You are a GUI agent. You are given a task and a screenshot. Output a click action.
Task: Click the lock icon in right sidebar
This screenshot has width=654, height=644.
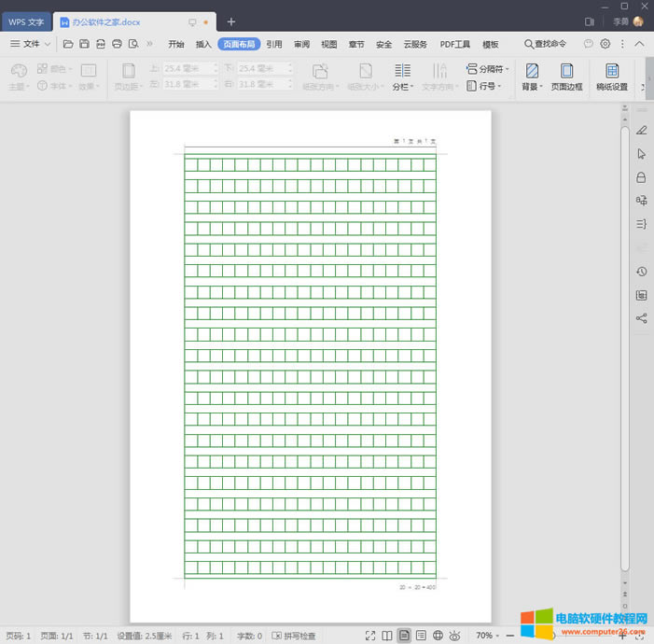tap(641, 177)
